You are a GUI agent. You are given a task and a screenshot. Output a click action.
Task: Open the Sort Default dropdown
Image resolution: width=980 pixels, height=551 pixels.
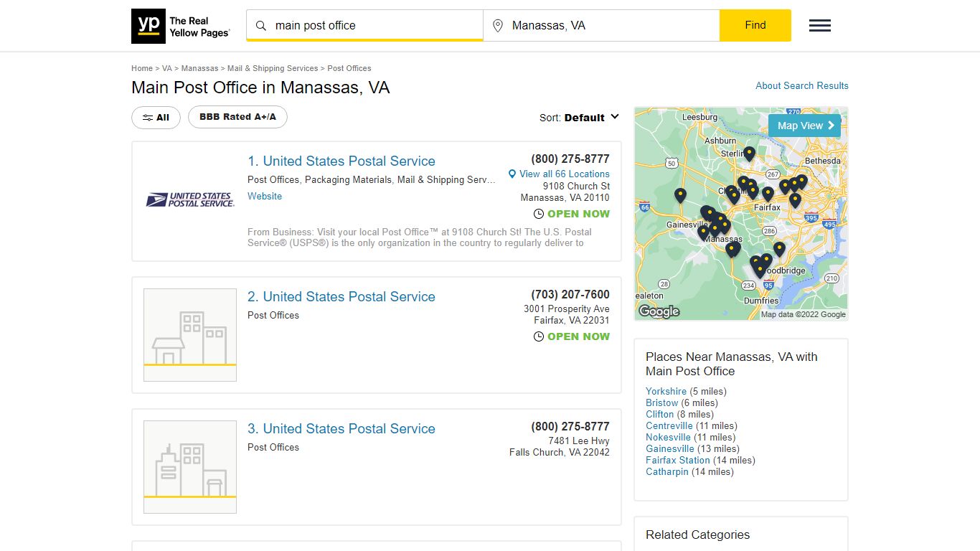tap(579, 118)
